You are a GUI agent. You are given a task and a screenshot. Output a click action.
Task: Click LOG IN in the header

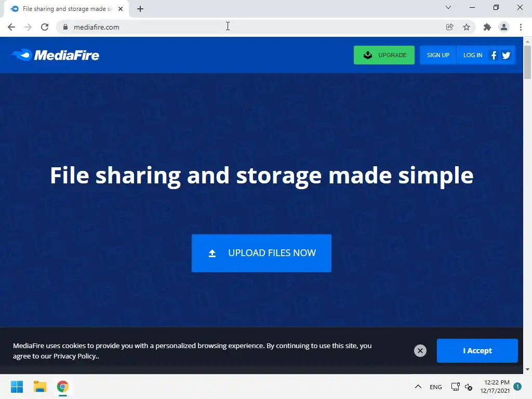pos(473,55)
